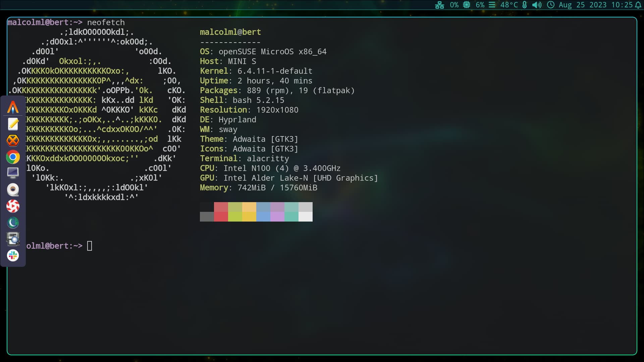Click the light blue palette block
The width and height of the screenshot is (644, 362).
(x=263, y=217)
